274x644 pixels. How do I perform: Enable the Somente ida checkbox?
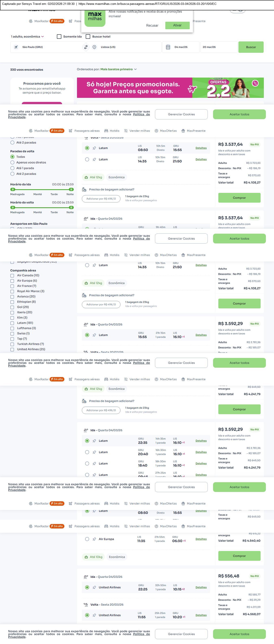[x=59, y=37]
